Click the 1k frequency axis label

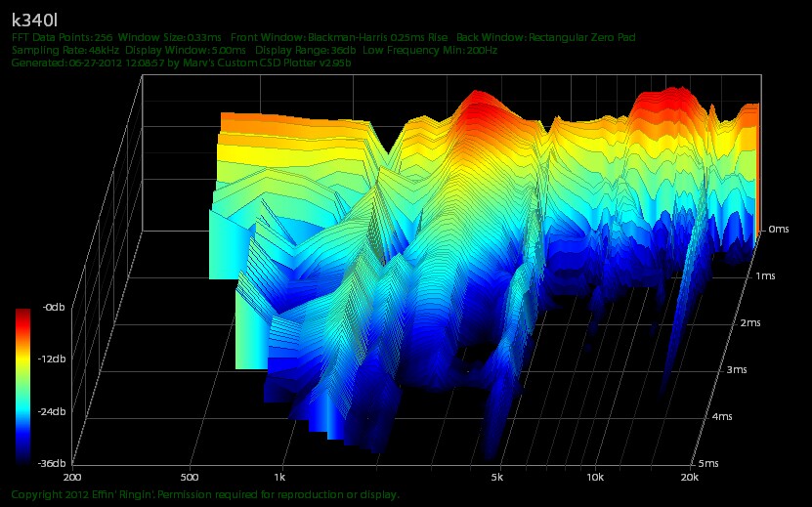point(279,477)
